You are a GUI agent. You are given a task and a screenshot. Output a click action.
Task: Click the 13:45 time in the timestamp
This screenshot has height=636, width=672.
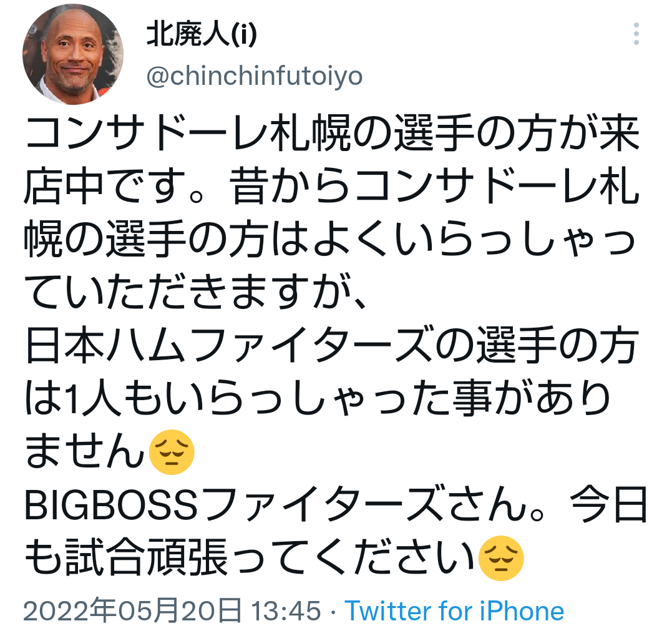pyautogui.click(x=286, y=610)
